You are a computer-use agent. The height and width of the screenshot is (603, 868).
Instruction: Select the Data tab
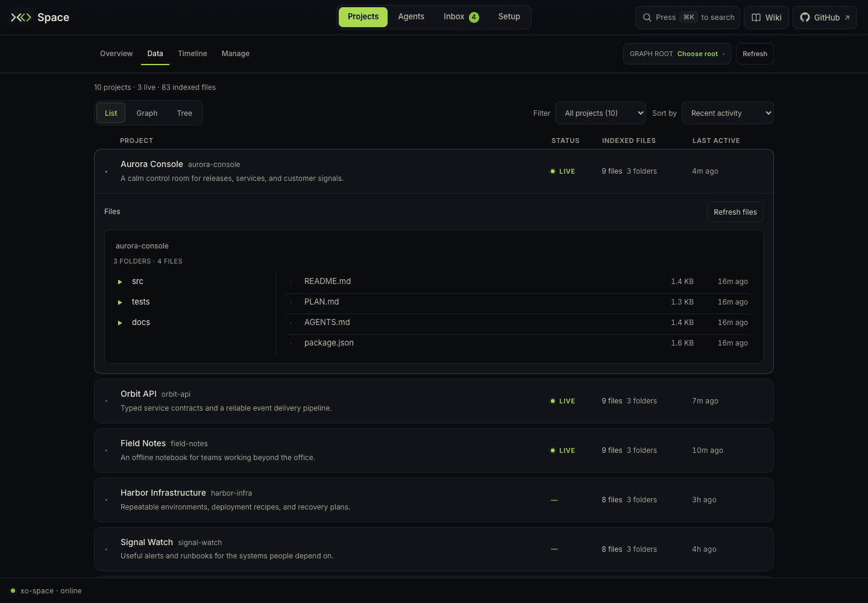tap(155, 54)
